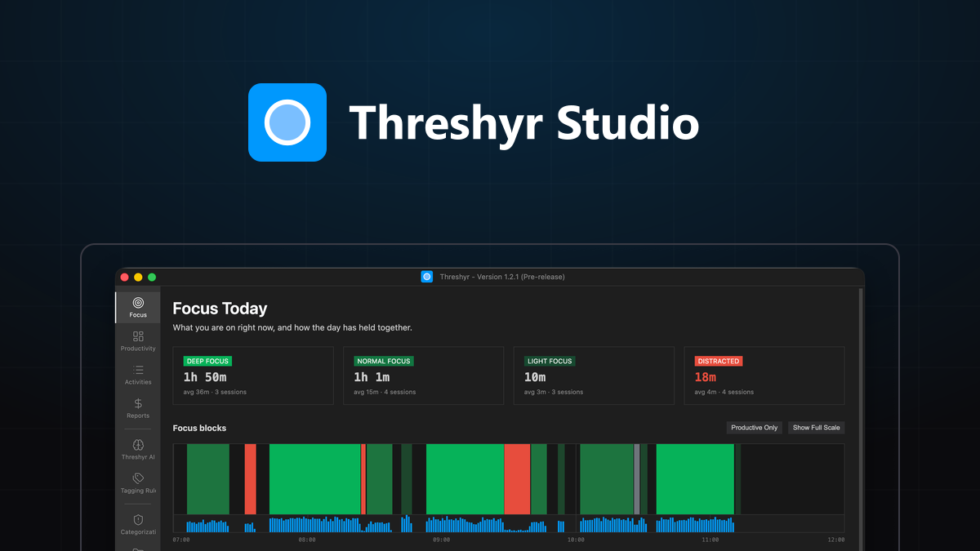Select the last bright green block before 11:00

click(695, 479)
